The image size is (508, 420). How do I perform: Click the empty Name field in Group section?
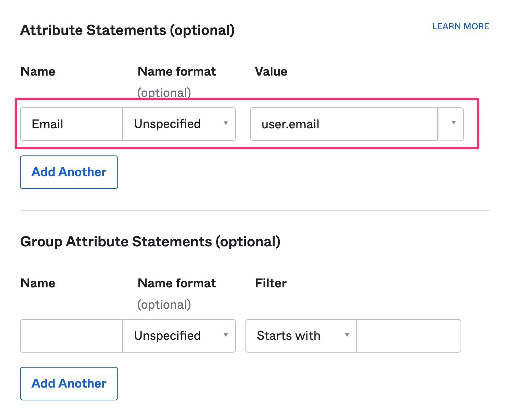click(x=70, y=336)
